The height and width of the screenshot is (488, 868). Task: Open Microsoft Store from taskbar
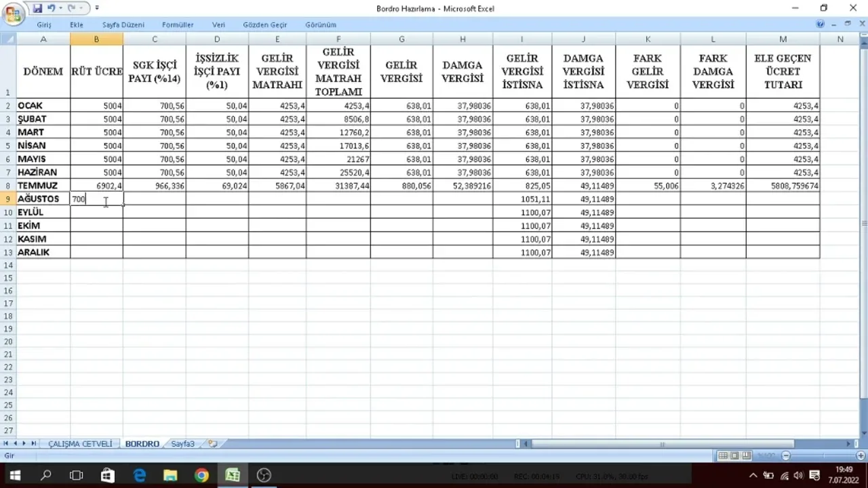[108, 475]
